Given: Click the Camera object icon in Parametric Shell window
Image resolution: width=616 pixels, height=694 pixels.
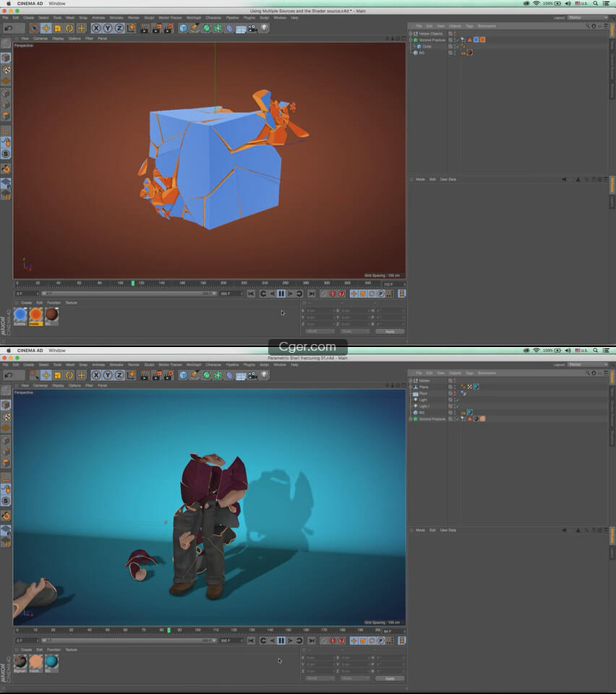Looking at the screenshot, I should click(x=252, y=375).
